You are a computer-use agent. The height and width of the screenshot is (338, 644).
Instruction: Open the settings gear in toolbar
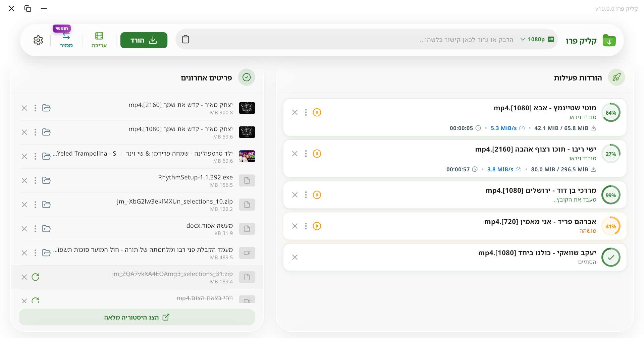38,40
